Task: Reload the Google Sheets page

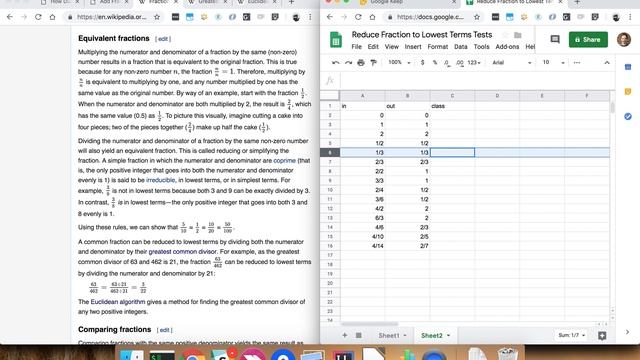Action: [358, 17]
